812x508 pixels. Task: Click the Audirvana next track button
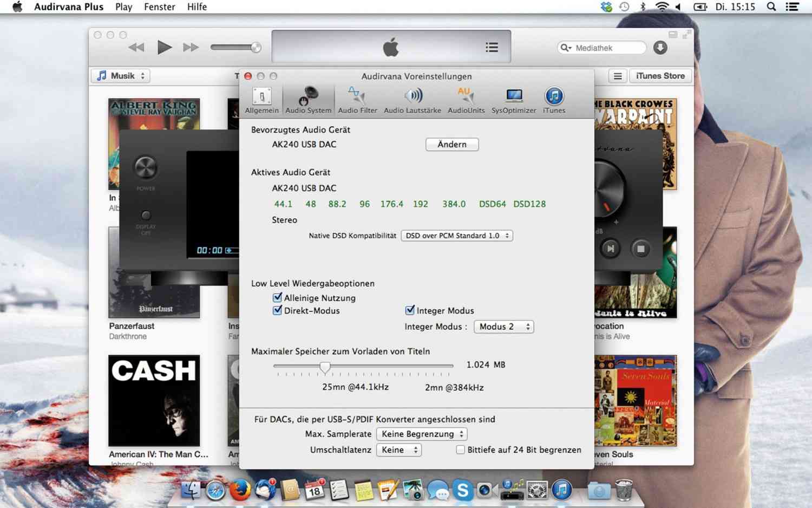(x=611, y=249)
